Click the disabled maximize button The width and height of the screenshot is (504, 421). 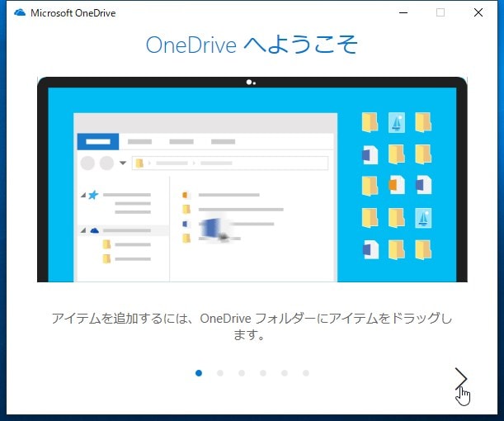point(440,12)
